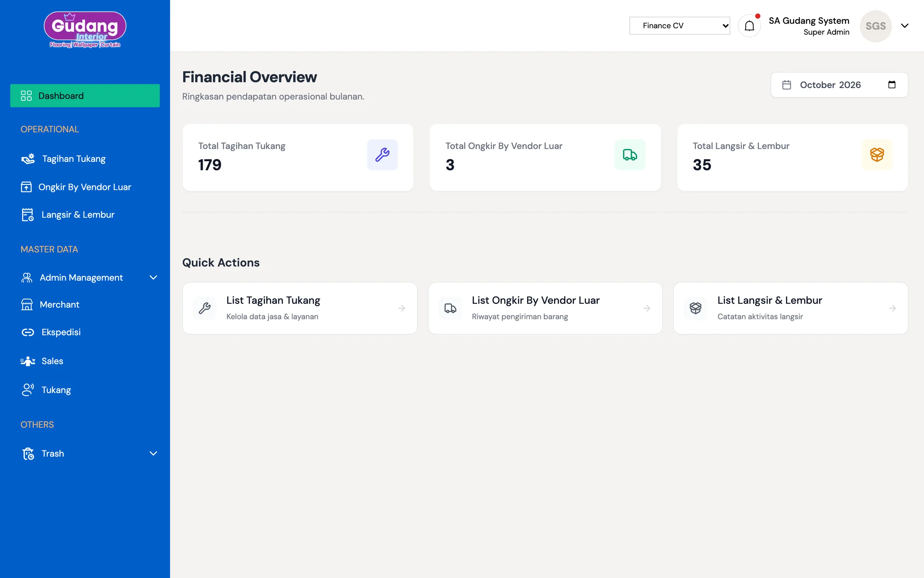Click the arrow on List Tagihan Tukang card
924x578 pixels.
click(x=402, y=308)
